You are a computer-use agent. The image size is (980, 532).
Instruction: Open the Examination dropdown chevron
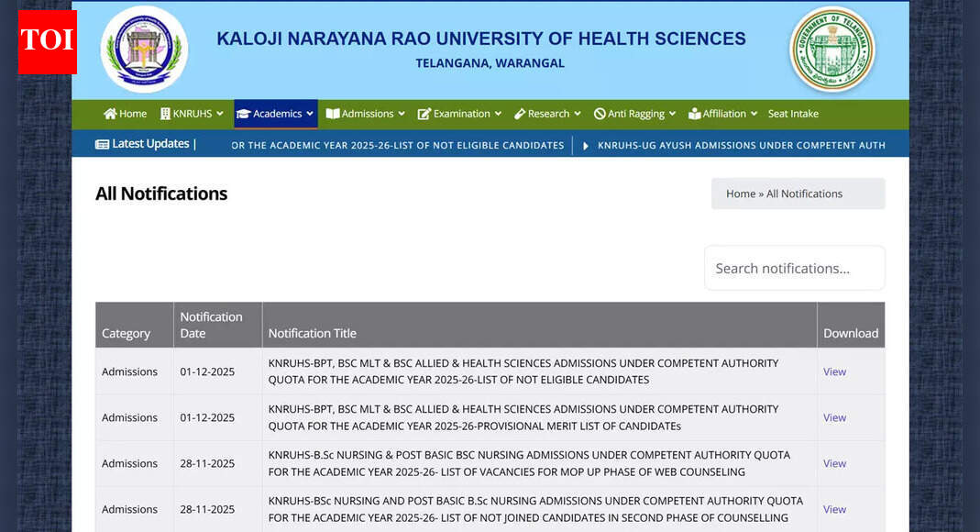point(498,113)
